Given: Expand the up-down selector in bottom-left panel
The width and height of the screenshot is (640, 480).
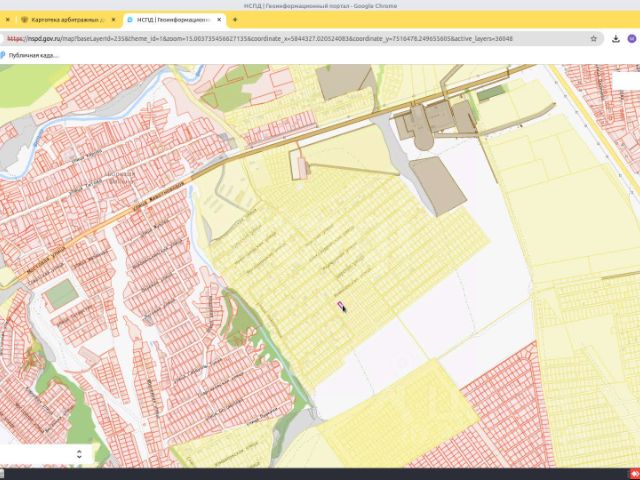Looking at the screenshot, I should point(79,454).
